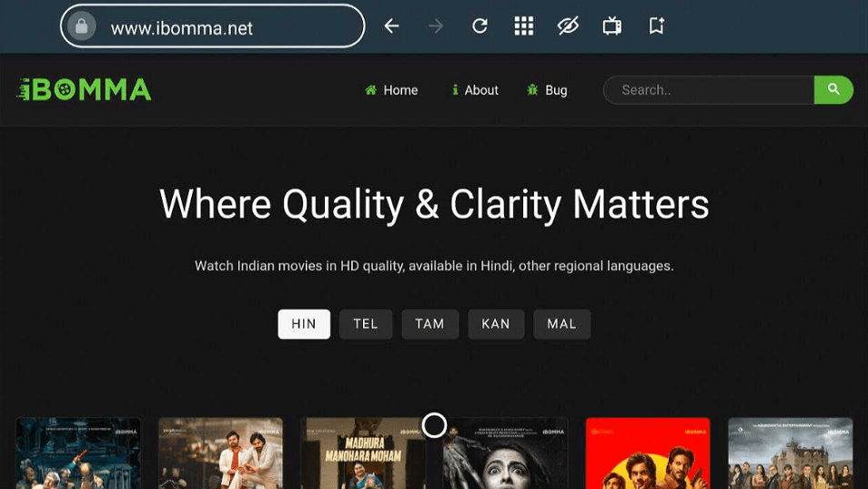Image resolution: width=868 pixels, height=489 pixels.
Task: Select the KAN language tab
Action: point(496,324)
